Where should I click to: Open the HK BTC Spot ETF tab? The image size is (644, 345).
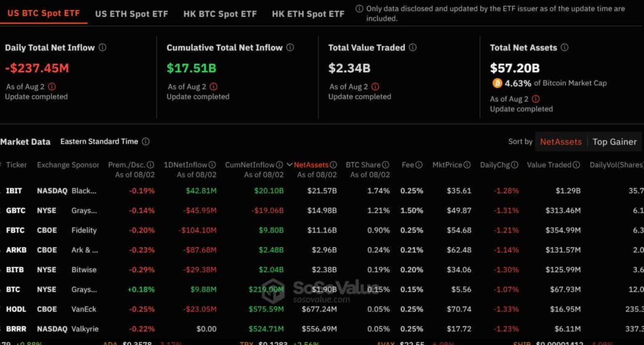[220, 13]
